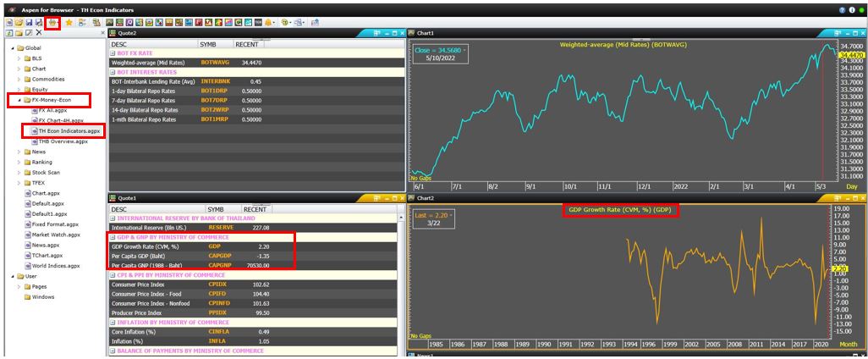Click the RECENT column header in Quote2
The width and height of the screenshot is (868, 359).
pyautogui.click(x=247, y=43)
